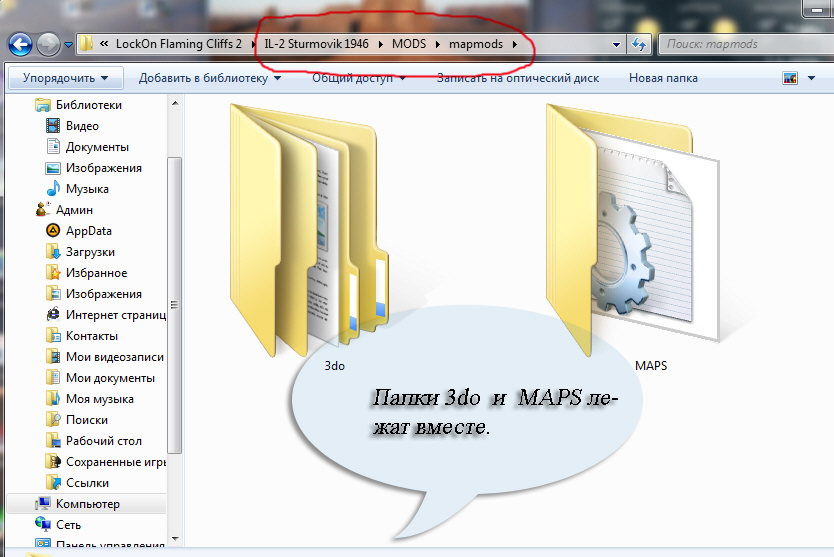Click the Forward navigation arrow button
Screen dimensions: 834x557
tap(48, 44)
